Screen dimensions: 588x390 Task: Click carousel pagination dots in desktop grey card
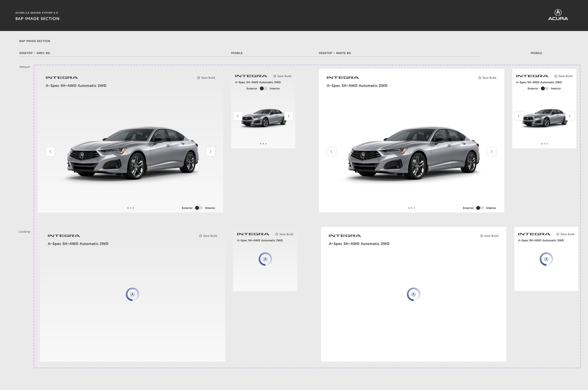pos(131,208)
